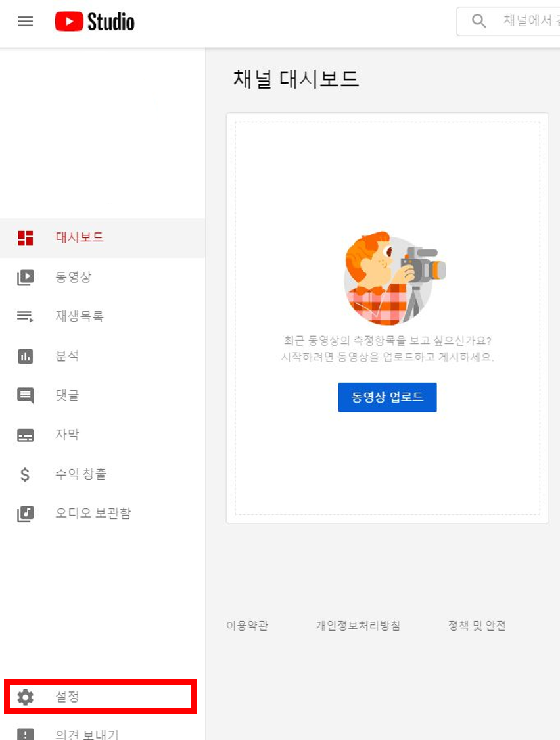
Task: Click the audio library music icon
Action: pyautogui.click(x=26, y=514)
